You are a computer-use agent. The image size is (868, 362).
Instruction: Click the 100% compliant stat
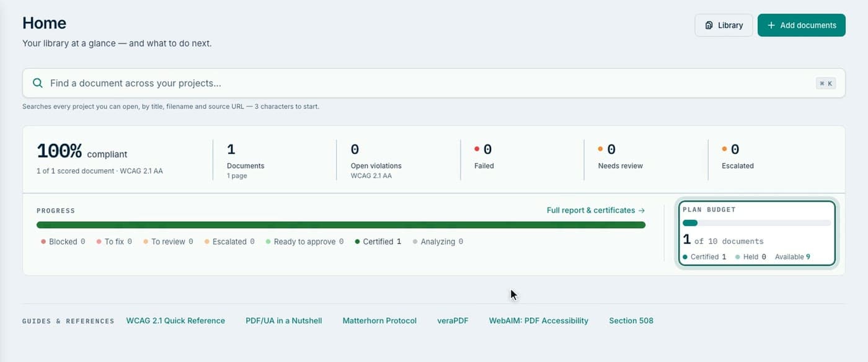click(82, 151)
